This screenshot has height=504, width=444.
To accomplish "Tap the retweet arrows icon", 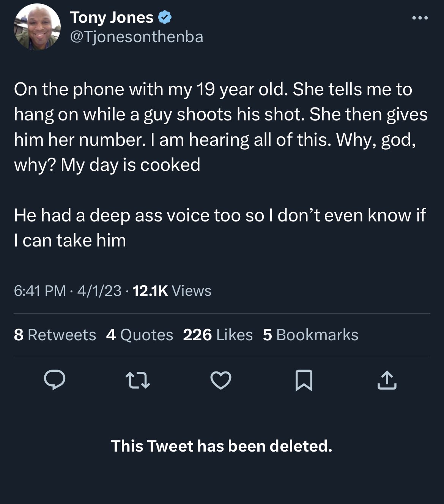I will [138, 380].
